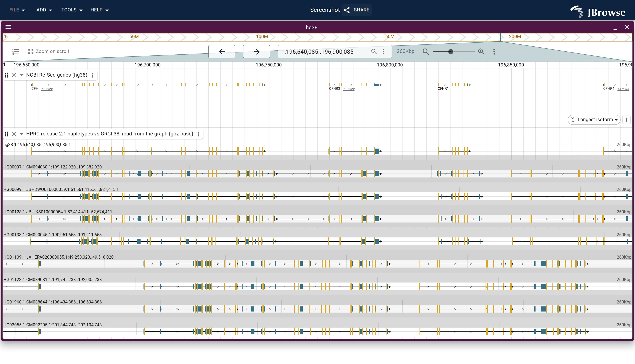Click CFHR4 '+8 more' link
This screenshot has width=635, height=364.
click(623, 89)
